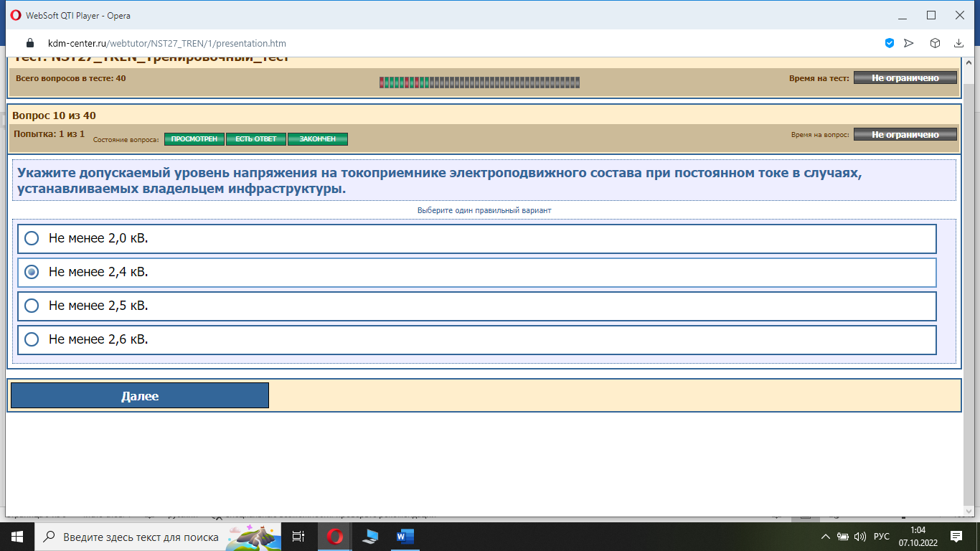This screenshot has height=551, width=980.
Task: Click the computer app taskbar icon
Action: point(370,537)
